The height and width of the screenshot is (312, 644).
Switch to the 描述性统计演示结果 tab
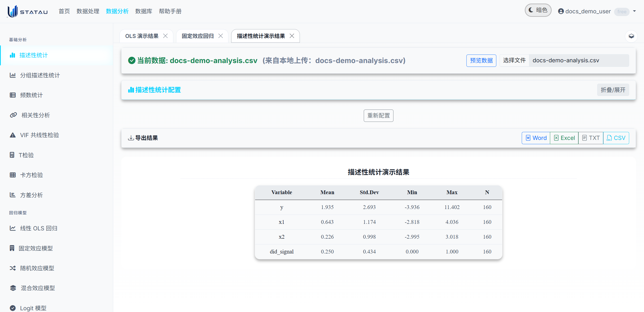coord(261,36)
